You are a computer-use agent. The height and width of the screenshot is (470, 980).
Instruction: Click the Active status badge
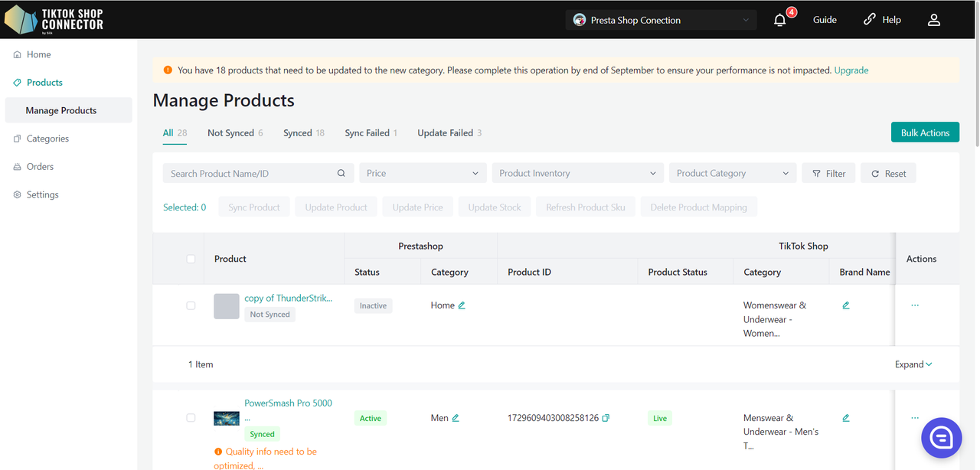coord(371,418)
